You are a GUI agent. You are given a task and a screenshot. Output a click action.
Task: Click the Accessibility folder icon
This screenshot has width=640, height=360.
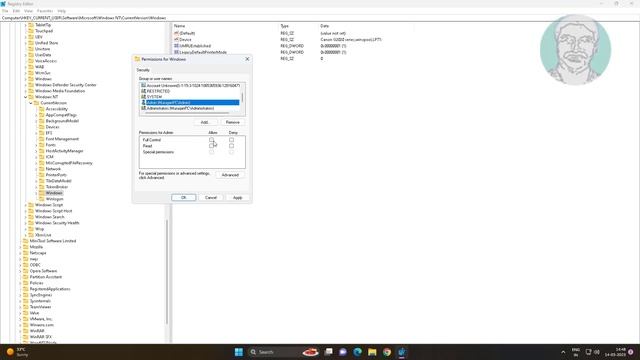pos(42,109)
